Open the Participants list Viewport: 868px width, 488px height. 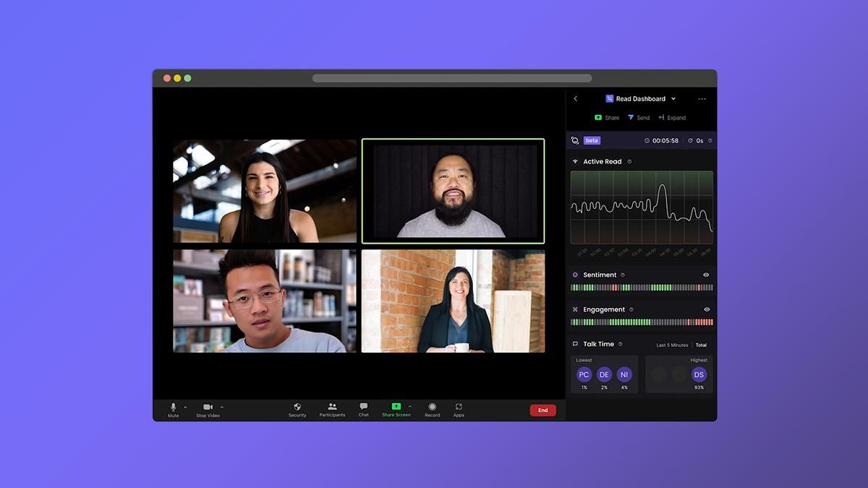tap(332, 407)
